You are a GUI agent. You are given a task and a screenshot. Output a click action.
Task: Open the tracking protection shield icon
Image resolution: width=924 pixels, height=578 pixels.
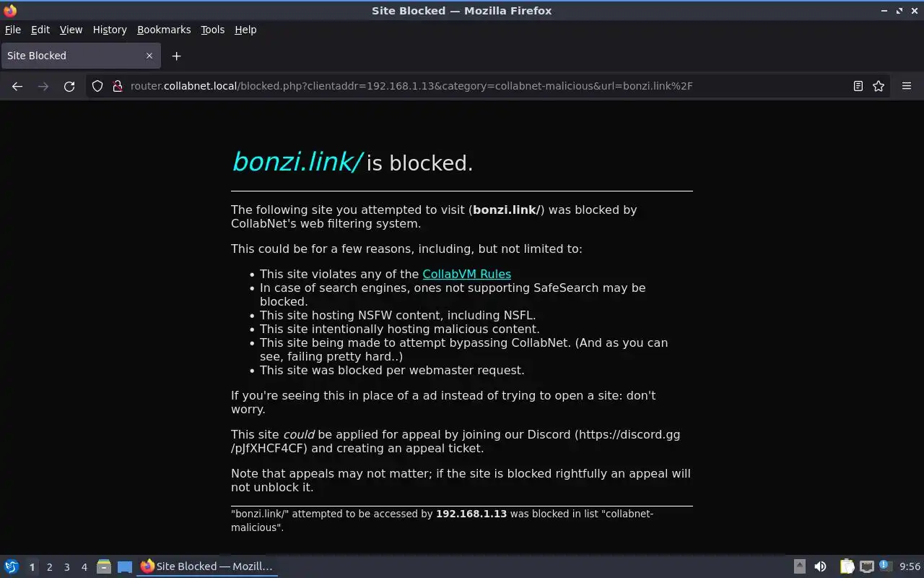pyautogui.click(x=97, y=86)
